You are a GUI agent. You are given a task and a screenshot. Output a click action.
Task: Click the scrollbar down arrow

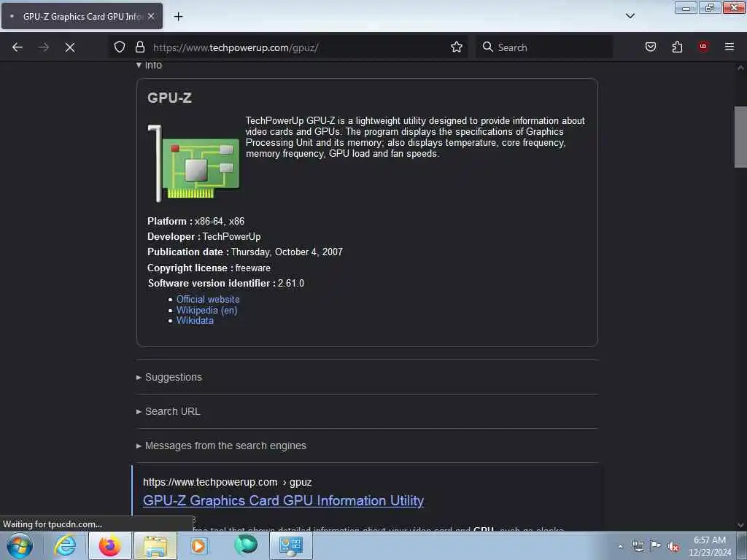[x=740, y=525]
